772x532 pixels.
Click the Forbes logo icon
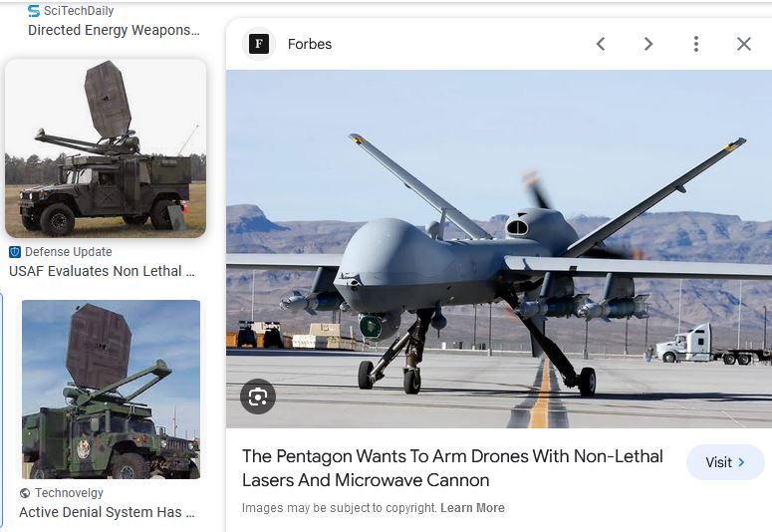click(259, 44)
